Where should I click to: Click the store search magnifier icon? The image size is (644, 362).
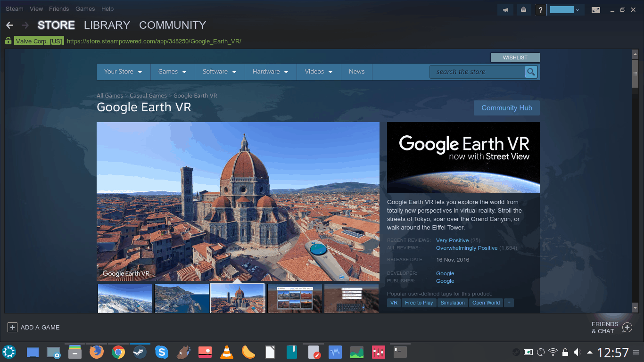[x=531, y=72]
